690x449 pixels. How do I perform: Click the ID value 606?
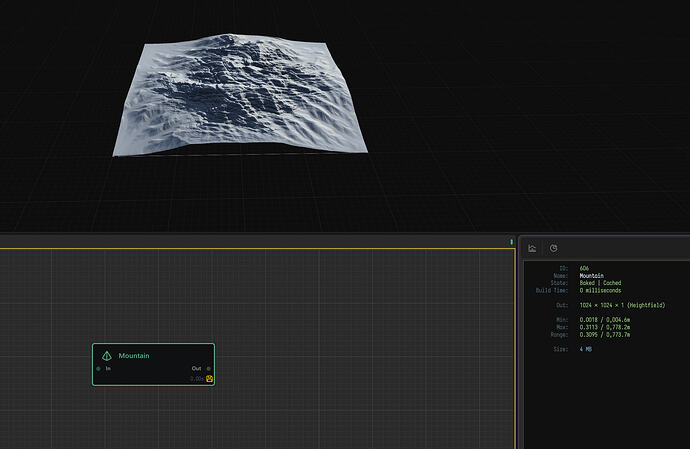tap(584, 269)
